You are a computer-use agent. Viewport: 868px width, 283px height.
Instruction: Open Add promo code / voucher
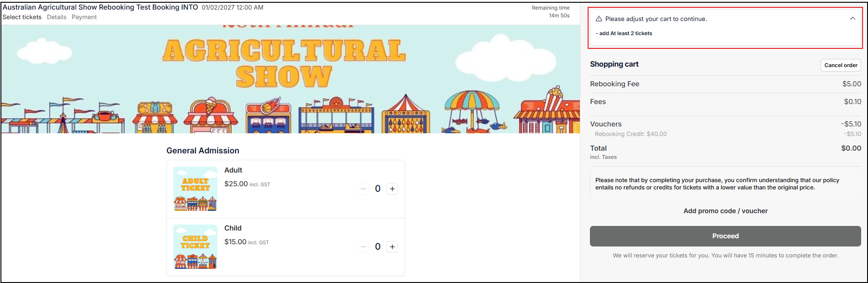coord(725,211)
